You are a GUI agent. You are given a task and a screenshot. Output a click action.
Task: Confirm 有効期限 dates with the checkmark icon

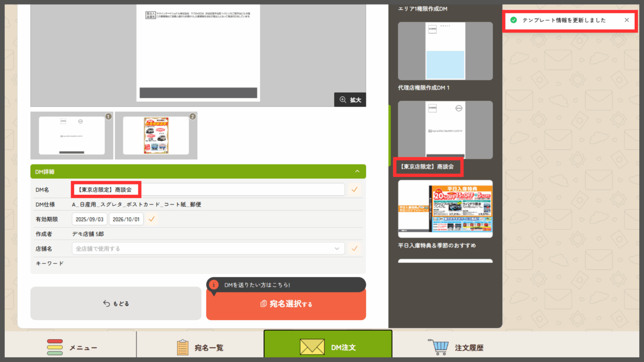[152, 219]
